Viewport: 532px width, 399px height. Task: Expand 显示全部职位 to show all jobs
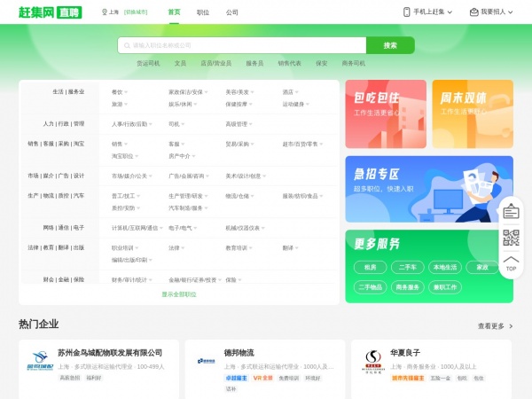click(179, 293)
